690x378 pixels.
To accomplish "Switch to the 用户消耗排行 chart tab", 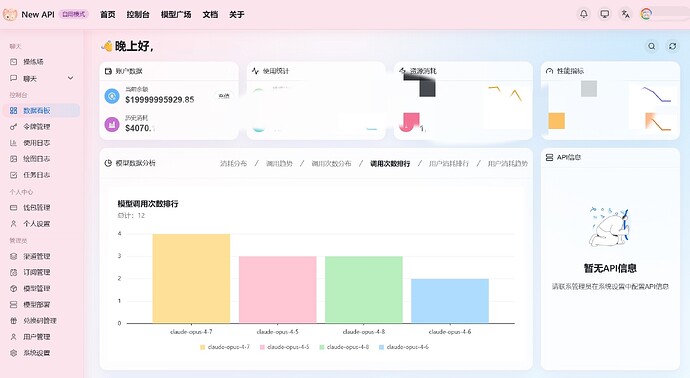I will click(449, 164).
